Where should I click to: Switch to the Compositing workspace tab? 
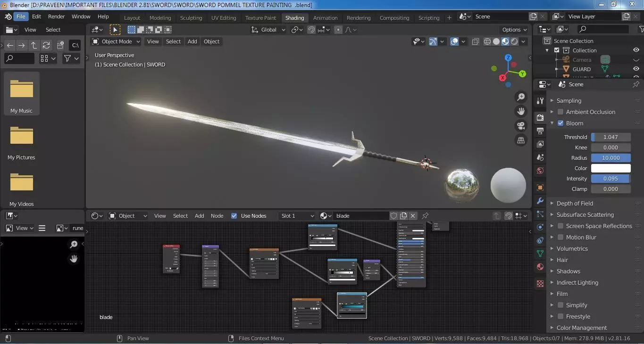(x=394, y=18)
